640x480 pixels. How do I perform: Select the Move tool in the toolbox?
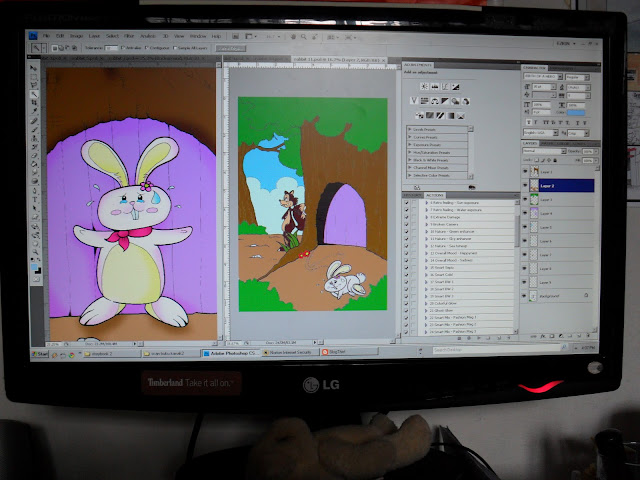pyautogui.click(x=34, y=68)
